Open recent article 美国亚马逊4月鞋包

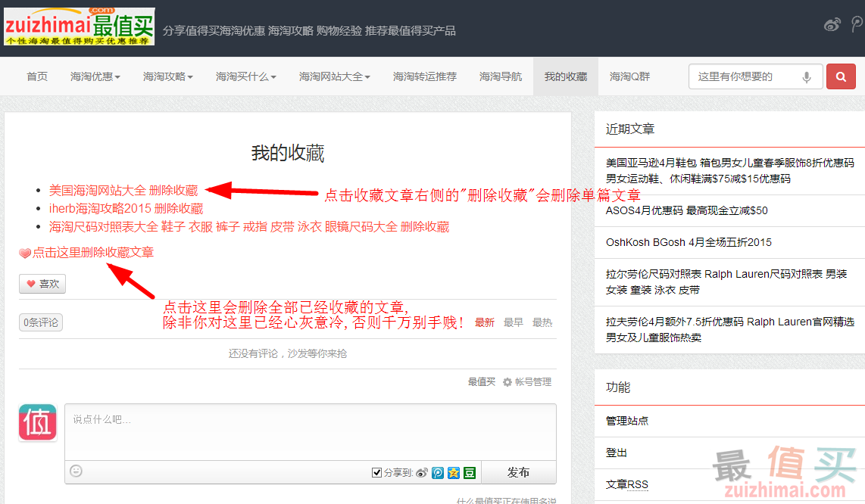[730, 171]
